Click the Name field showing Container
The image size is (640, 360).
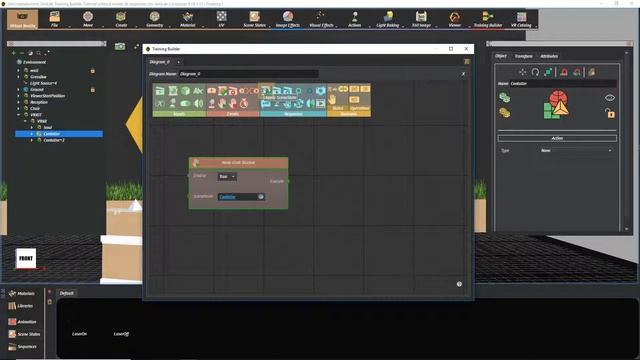[563, 84]
